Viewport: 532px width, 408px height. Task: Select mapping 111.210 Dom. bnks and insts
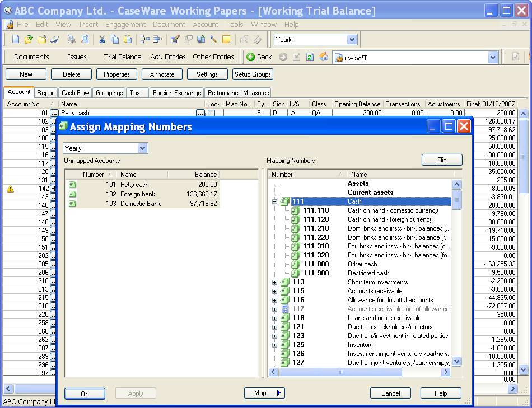pos(371,228)
